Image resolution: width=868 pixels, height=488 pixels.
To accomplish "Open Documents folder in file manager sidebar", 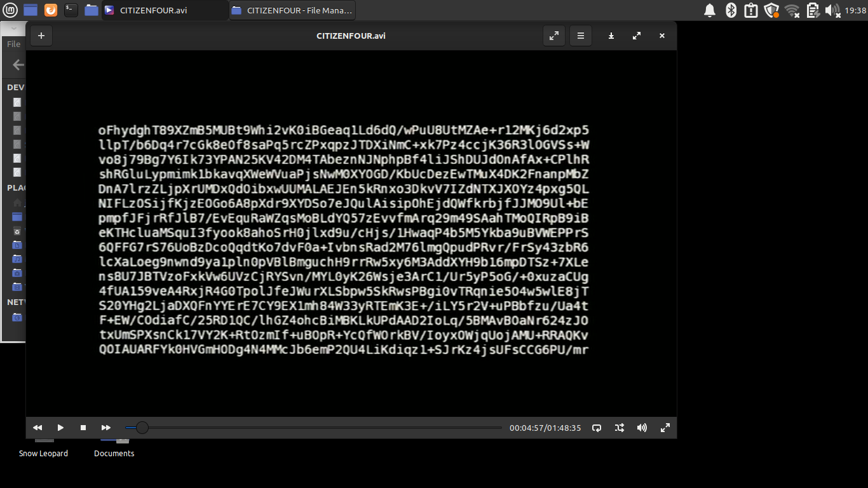I will (18, 245).
